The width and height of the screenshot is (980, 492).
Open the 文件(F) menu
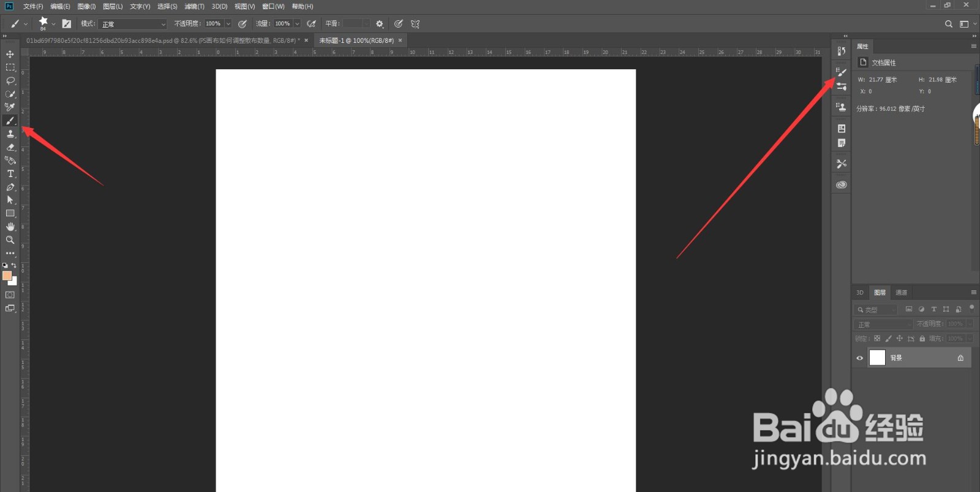33,6
